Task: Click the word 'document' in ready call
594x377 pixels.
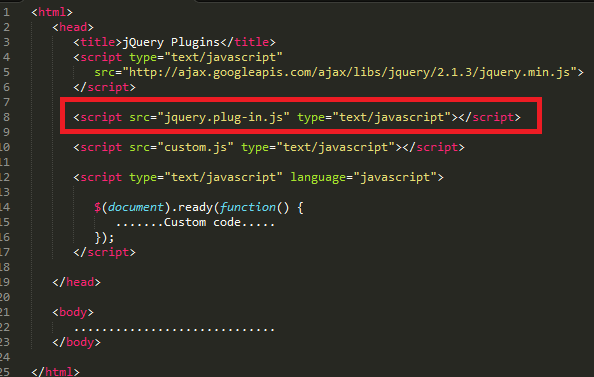Action: pos(136,207)
